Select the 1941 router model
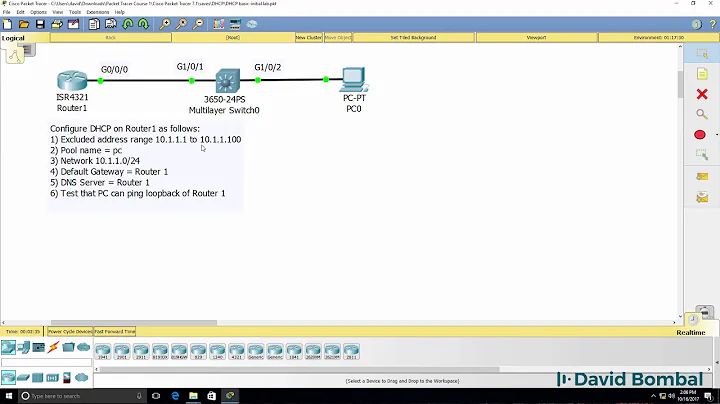 (x=103, y=351)
